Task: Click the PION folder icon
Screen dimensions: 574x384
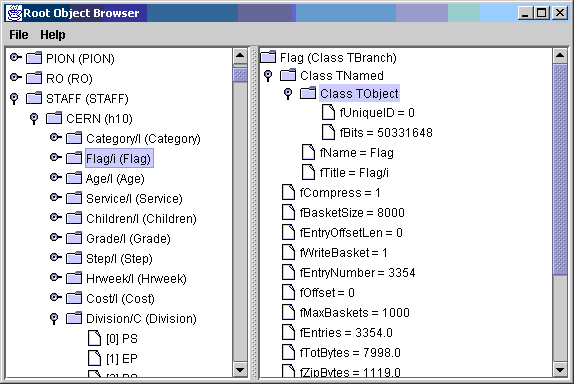Action: 34,57
